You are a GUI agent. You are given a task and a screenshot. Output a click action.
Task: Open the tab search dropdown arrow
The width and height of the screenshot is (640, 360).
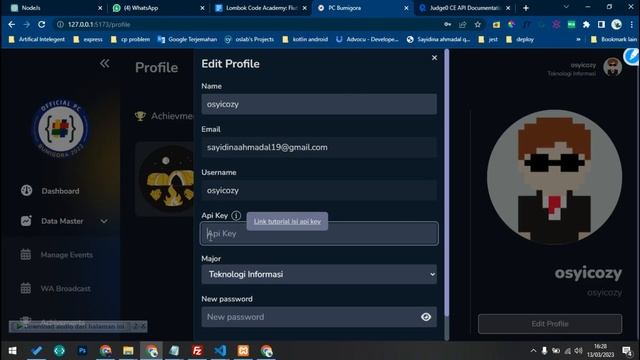(x=566, y=7)
